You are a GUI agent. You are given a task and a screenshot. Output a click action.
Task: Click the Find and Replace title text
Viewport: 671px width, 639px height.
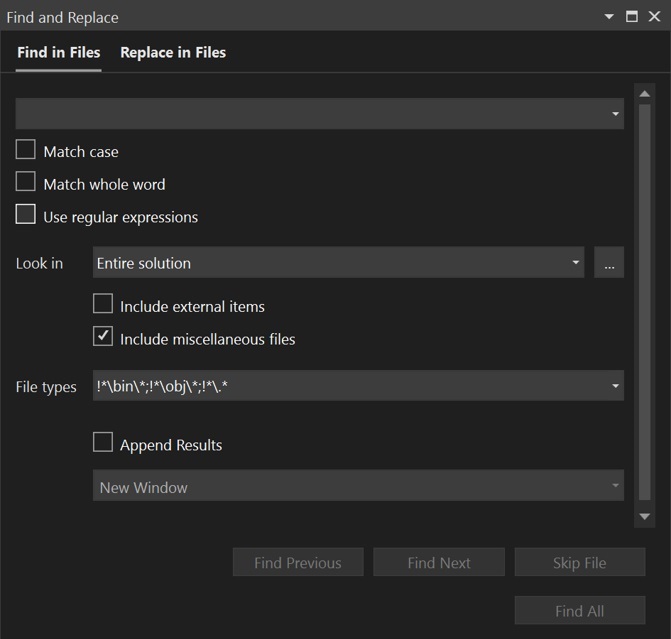62,18
